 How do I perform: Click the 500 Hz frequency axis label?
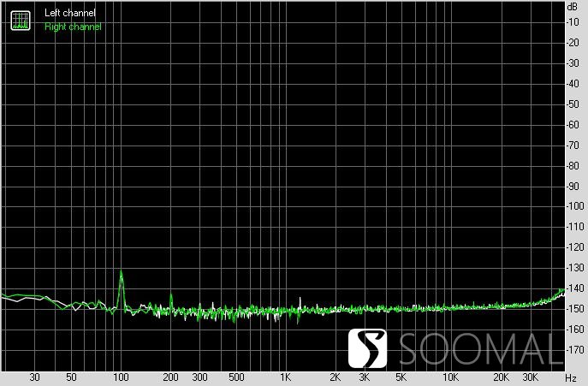[x=236, y=377]
